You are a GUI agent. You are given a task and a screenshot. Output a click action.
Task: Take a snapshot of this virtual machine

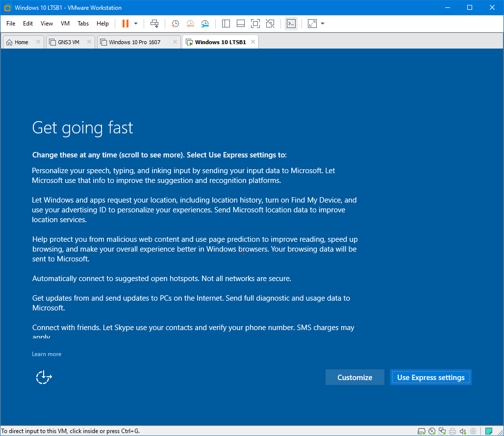click(175, 24)
